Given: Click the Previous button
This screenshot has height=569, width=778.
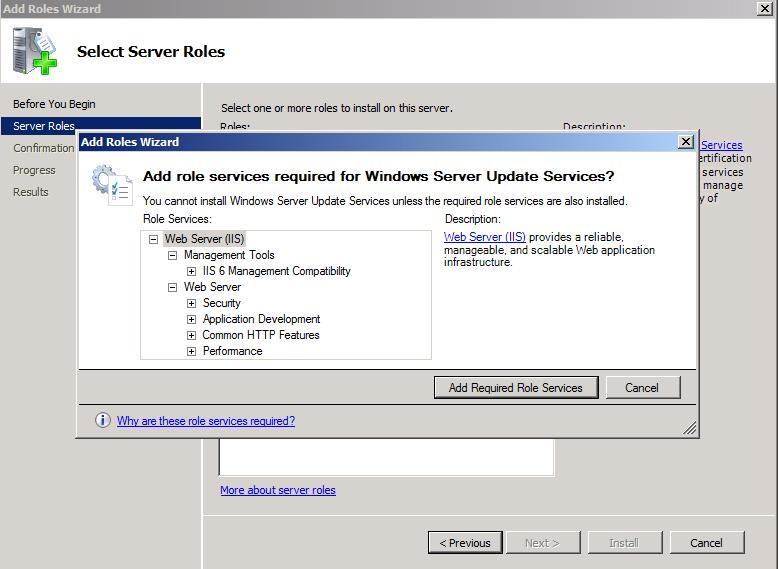Looking at the screenshot, I should click(465, 543).
